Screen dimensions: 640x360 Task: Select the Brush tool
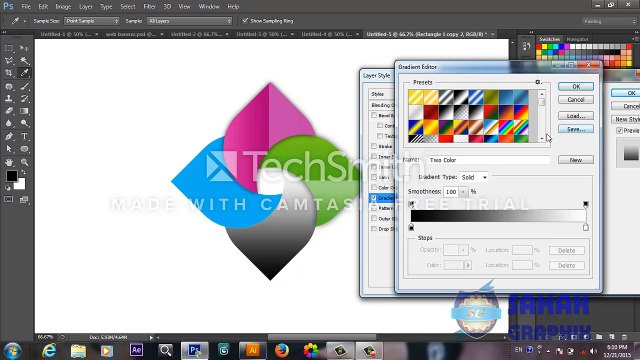24,86
